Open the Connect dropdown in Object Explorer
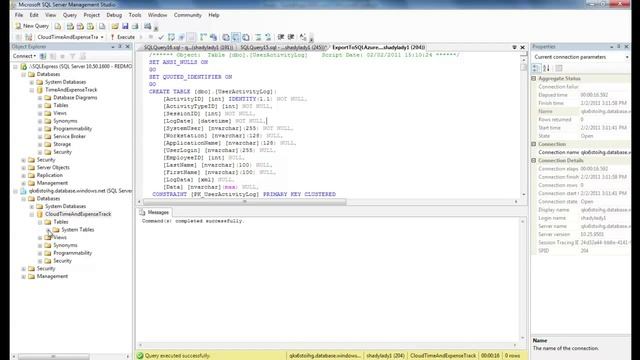 pos(24,56)
